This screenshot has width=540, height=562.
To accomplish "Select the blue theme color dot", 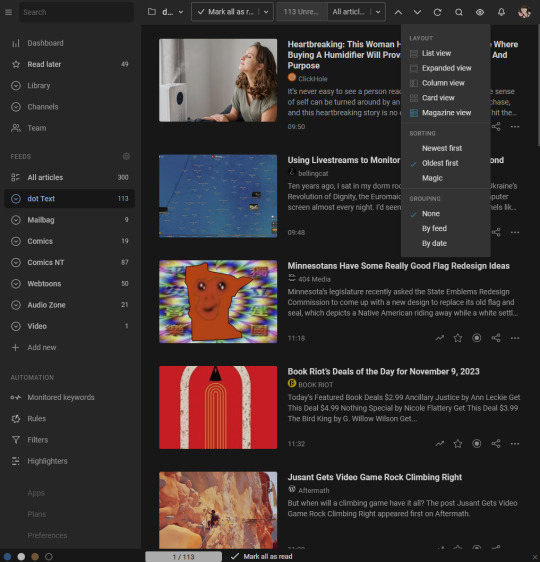I will (x=7, y=557).
